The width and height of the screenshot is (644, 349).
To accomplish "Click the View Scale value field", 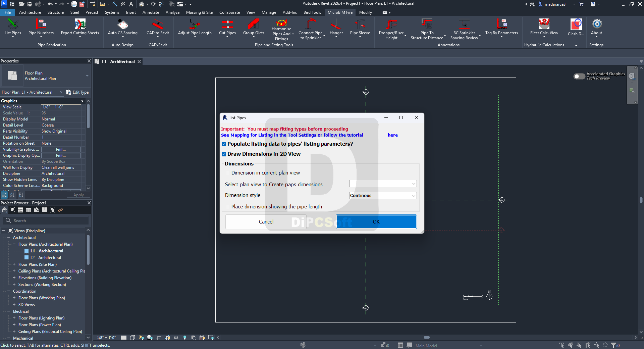I will click(61, 107).
